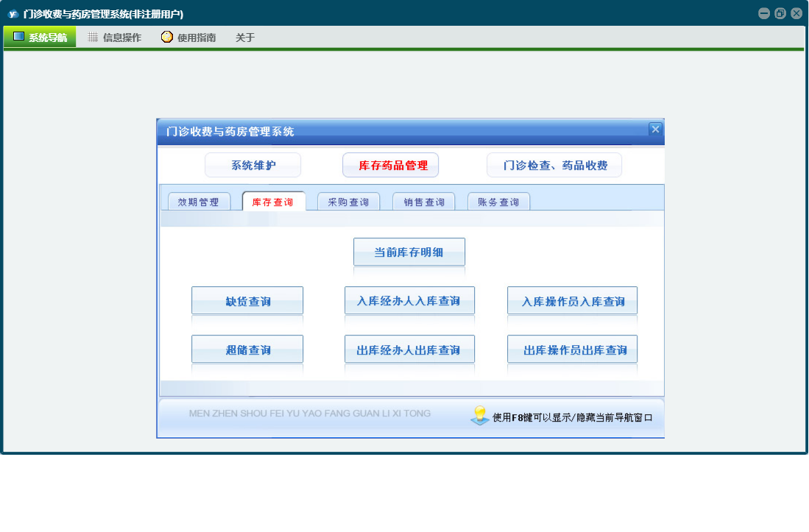Select the 库存药品管理 module button
Image resolution: width=809 pixels, height=532 pixels.
point(391,165)
